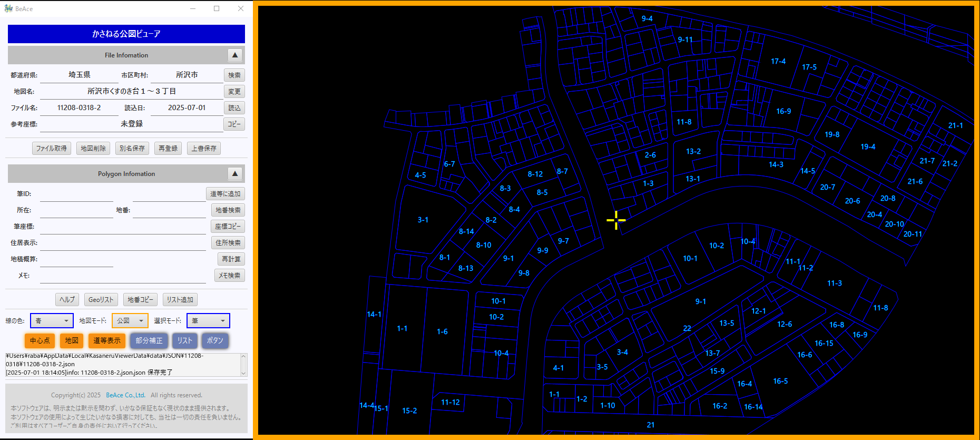Open the 選択モード dropdown showing 筆

[208, 320]
